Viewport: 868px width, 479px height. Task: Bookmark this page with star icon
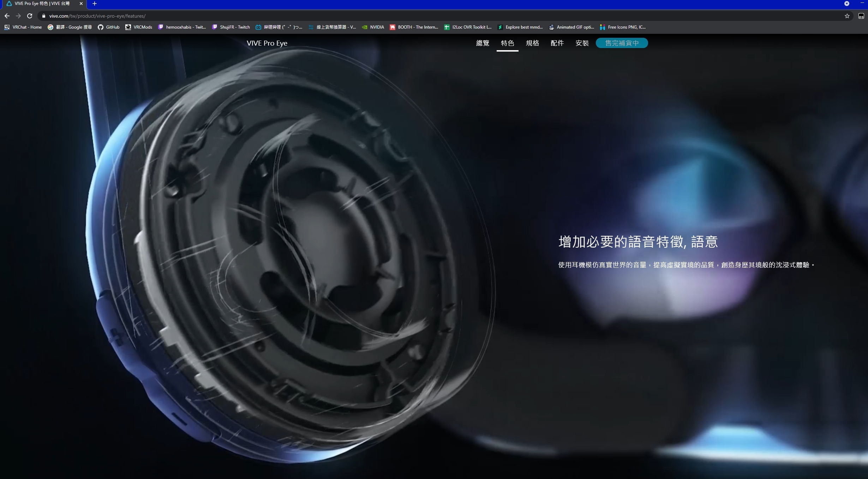pyautogui.click(x=847, y=16)
